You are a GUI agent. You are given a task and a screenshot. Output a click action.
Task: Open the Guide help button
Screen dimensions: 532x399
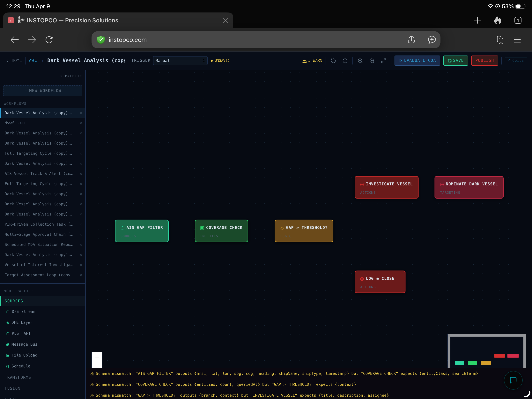[516, 61]
